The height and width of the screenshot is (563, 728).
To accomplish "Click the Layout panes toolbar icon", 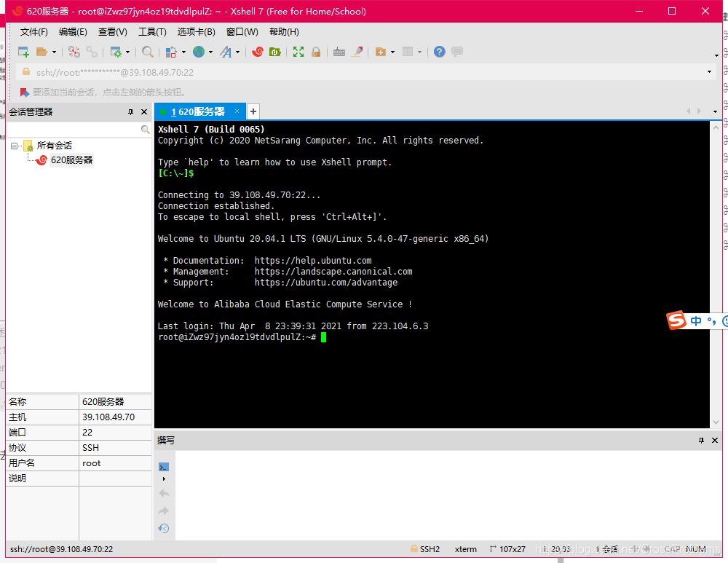I will (408, 52).
